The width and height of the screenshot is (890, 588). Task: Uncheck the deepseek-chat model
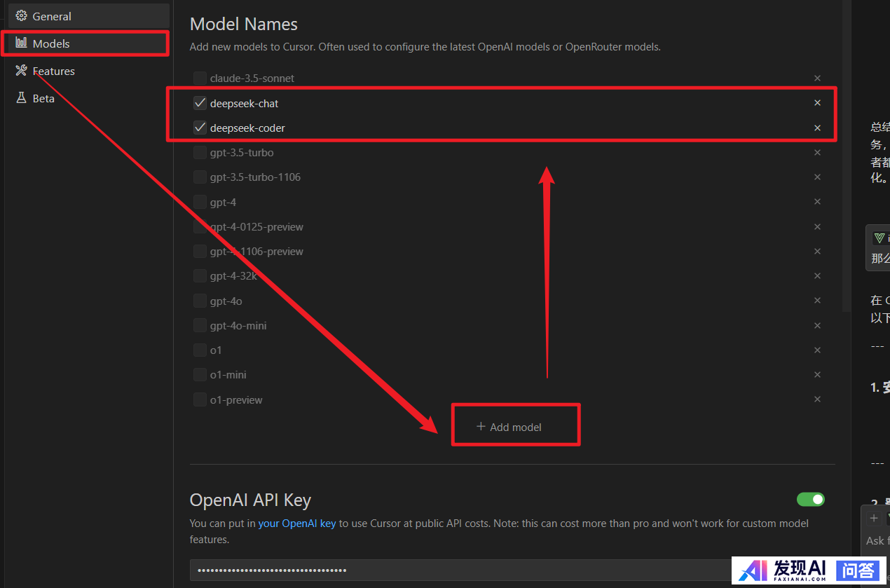(200, 103)
